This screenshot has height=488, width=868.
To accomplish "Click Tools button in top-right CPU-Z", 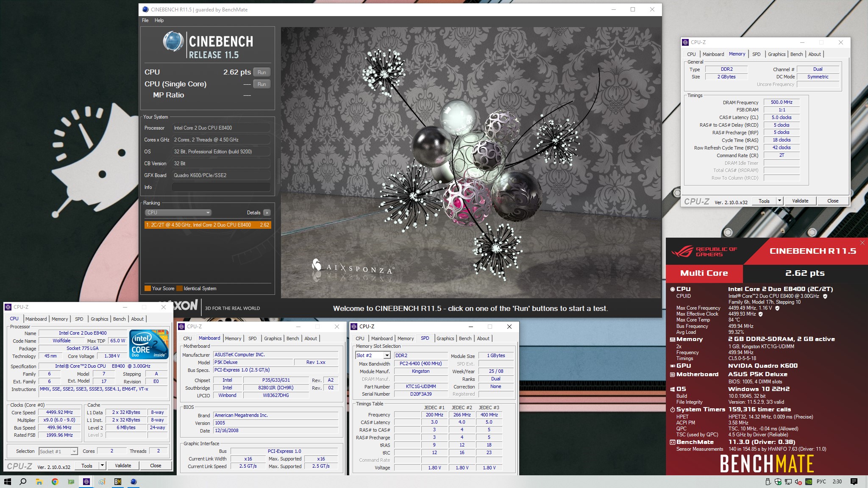I will [764, 201].
